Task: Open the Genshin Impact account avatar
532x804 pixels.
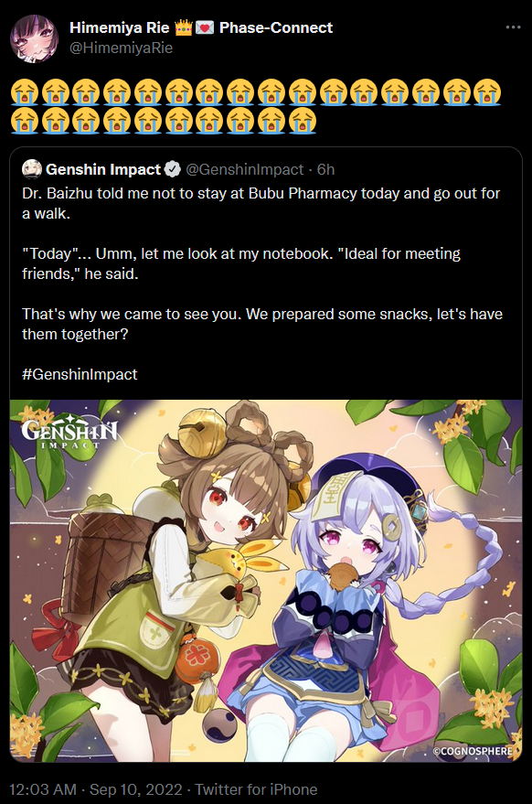Action: coord(32,169)
